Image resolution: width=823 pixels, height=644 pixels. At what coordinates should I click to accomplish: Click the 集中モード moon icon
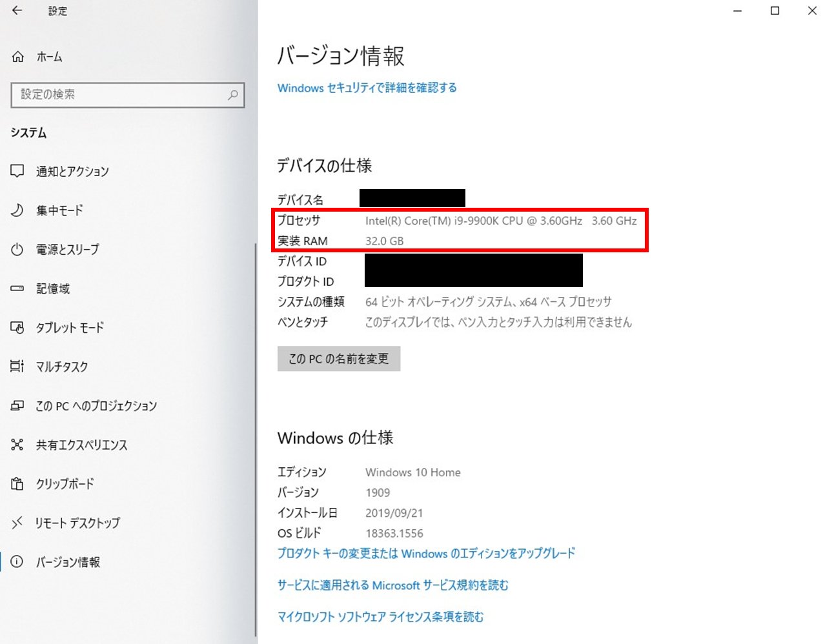(17, 210)
